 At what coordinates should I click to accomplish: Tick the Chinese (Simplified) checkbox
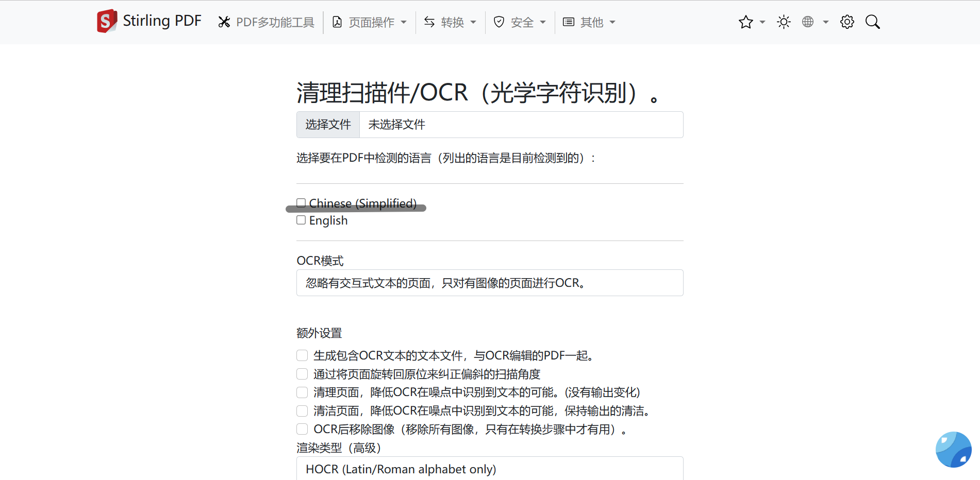pyautogui.click(x=301, y=202)
